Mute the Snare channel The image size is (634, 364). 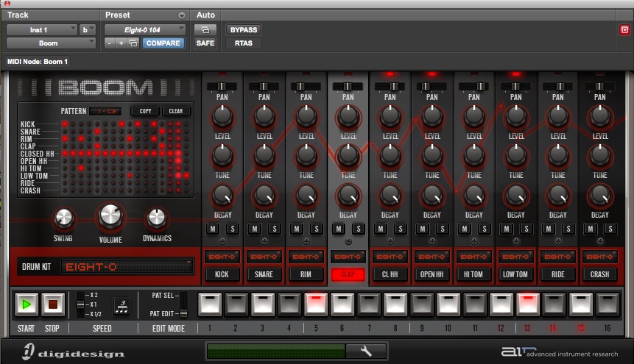pyautogui.click(x=255, y=229)
